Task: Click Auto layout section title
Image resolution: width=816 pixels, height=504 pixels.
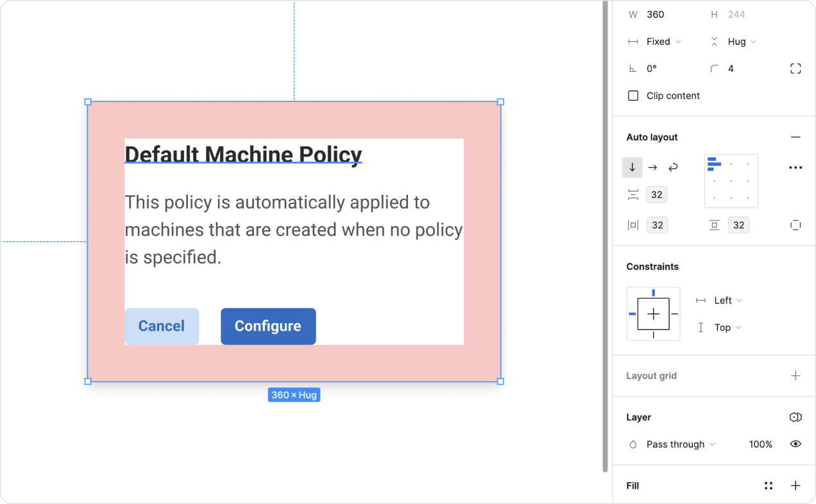Action: point(652,137)
